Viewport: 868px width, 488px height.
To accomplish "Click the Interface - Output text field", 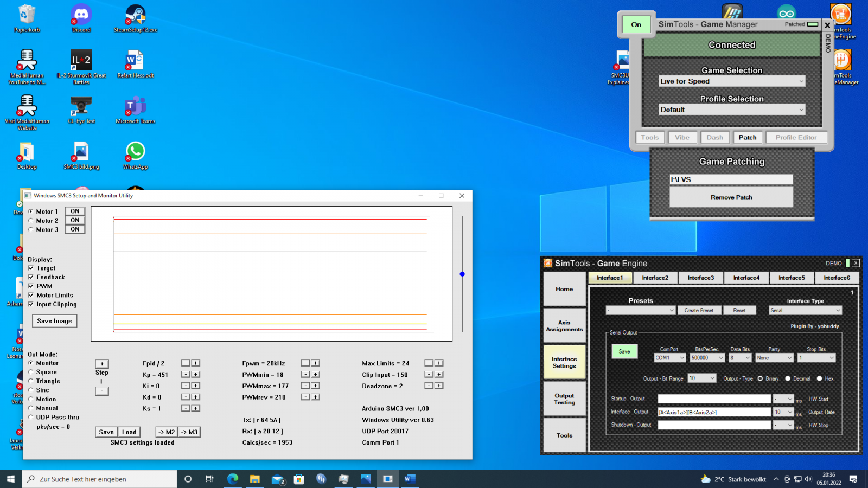I will coord(714,412).
